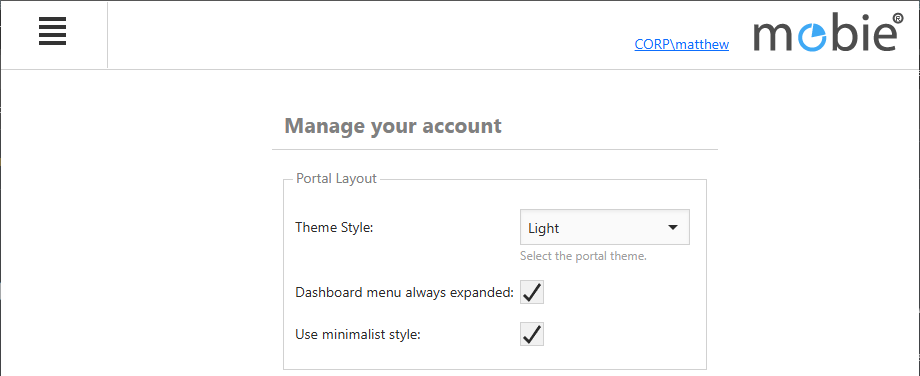Click the "Use minimalist style:" label text

click(358, 335)
